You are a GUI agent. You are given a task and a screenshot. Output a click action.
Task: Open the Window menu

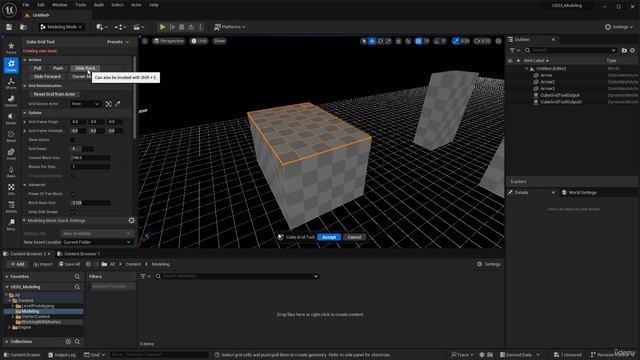(60, 5)
